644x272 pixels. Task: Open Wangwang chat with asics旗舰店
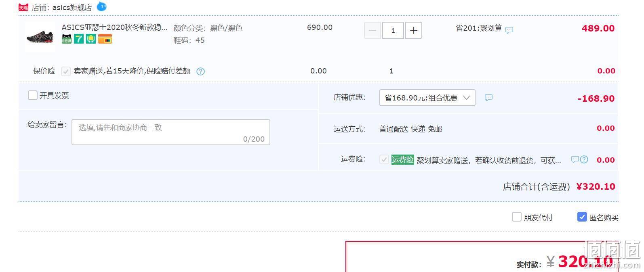pyautogui.click(x=101, y=6)
